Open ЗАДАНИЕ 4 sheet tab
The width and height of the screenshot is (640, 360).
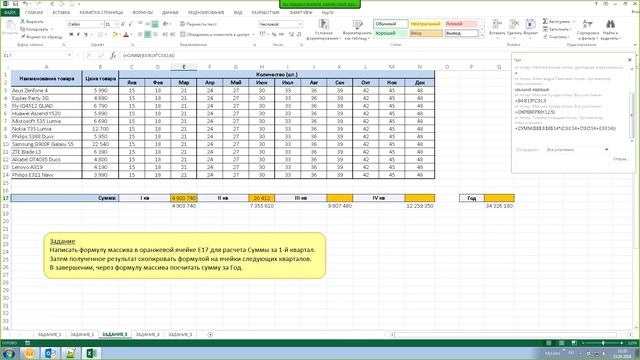[x=147, y=334]
